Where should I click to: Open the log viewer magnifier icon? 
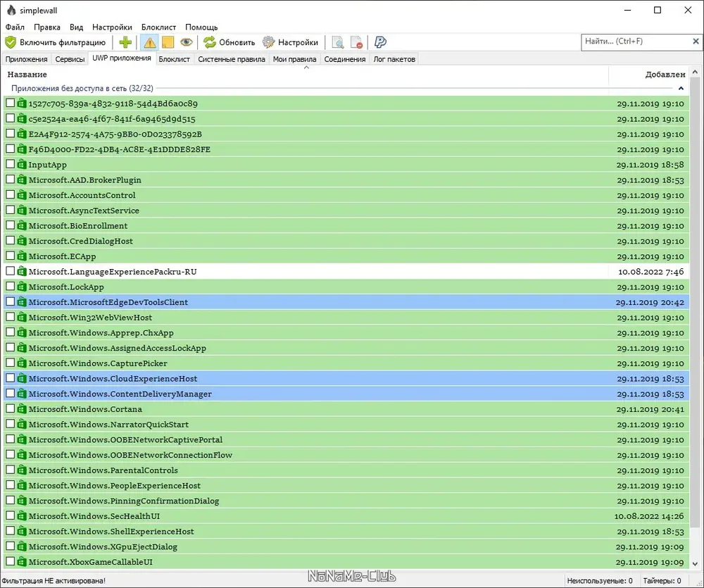[338, 42]
